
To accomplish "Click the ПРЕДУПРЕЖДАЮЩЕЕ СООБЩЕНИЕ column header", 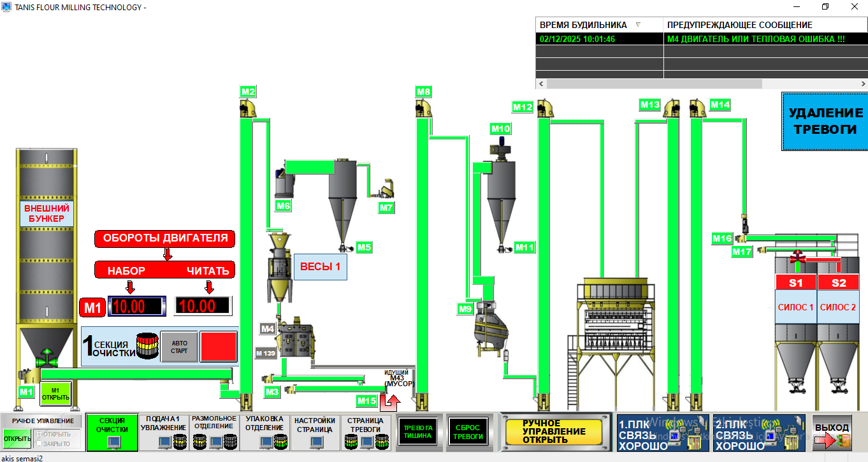I will pos(765,25).
